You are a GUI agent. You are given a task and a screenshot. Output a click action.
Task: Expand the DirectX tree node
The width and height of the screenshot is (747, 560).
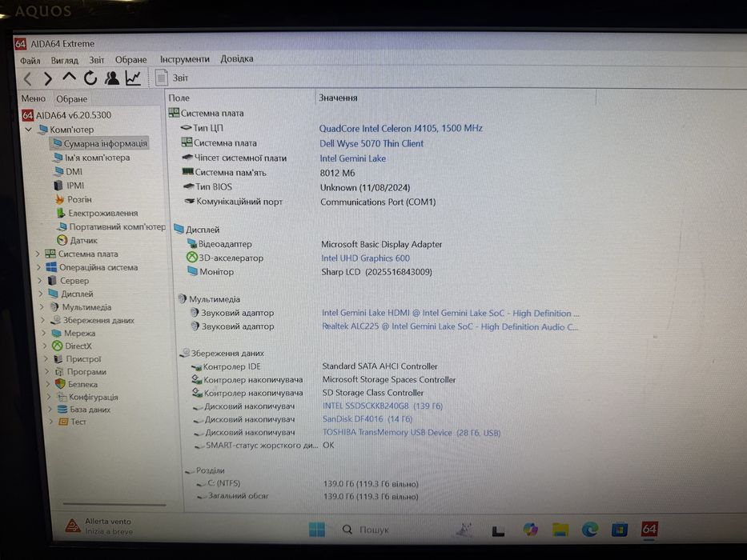click(46, 346)
